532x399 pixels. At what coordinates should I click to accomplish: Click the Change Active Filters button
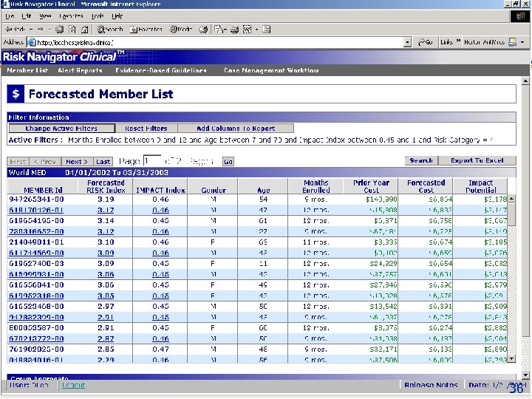61,129
